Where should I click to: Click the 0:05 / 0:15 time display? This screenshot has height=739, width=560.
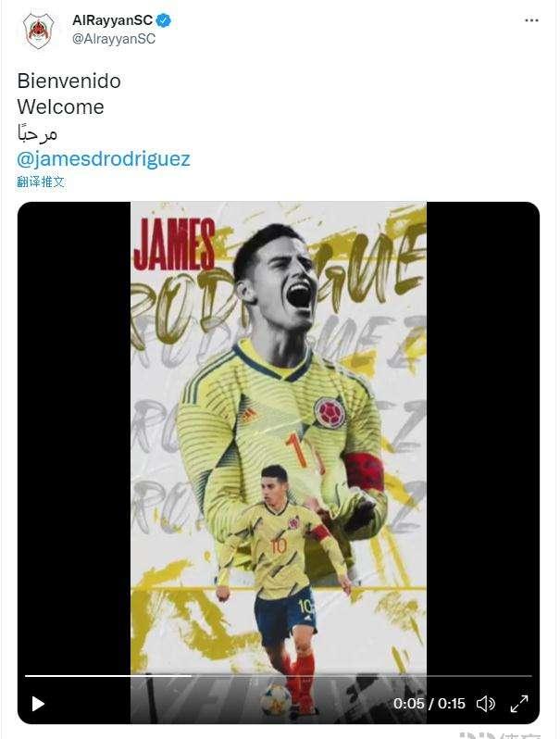tap(429, 704)
